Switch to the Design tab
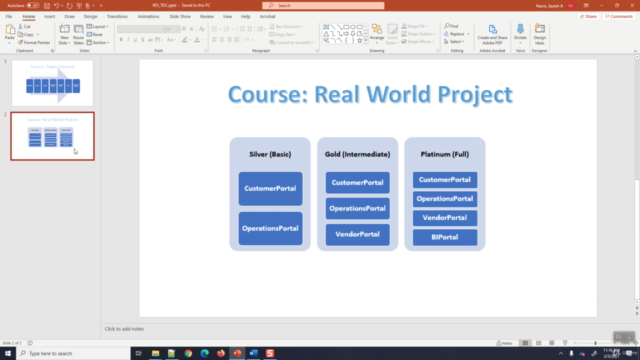 pyautogui.click(x=90, y=16)
